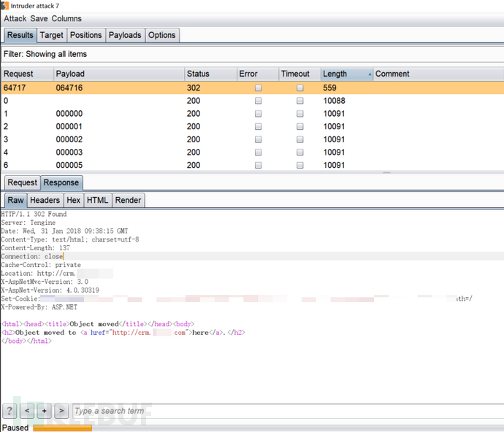Click the X-Powered-By: ASP.NET line
The image size is (504, 432).
coord(39,307)
